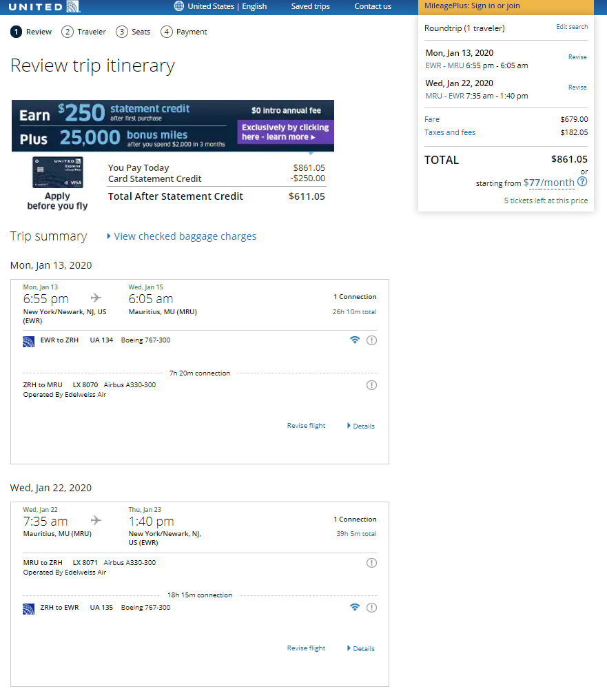Click the United tail logo beside ZRH to EWR
The image size is (607, 700).
pos(28,609)
